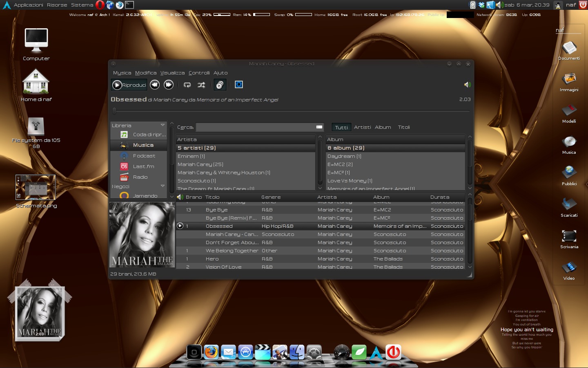This screenshot has height=368, width=588.
Task: Sort tracks by Brano column
Action: coord(194,197)
